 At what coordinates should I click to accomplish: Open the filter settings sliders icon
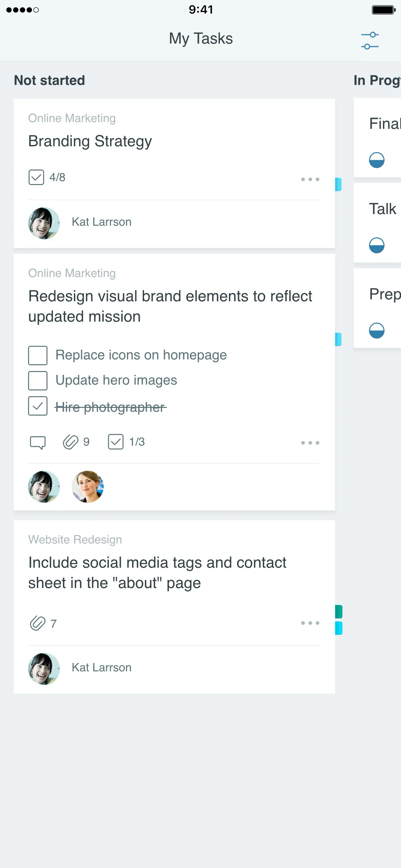tap(370, 40)
